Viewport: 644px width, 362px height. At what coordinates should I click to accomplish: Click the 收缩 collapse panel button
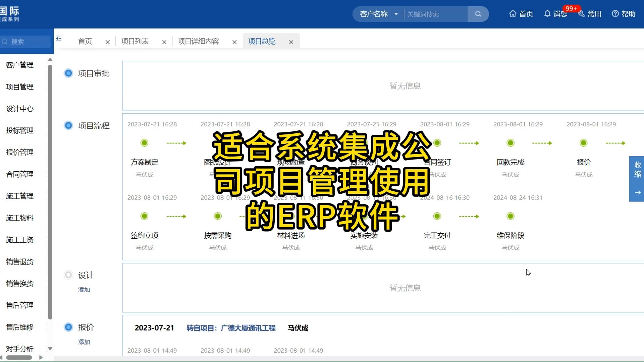click(x=637, y=179)
